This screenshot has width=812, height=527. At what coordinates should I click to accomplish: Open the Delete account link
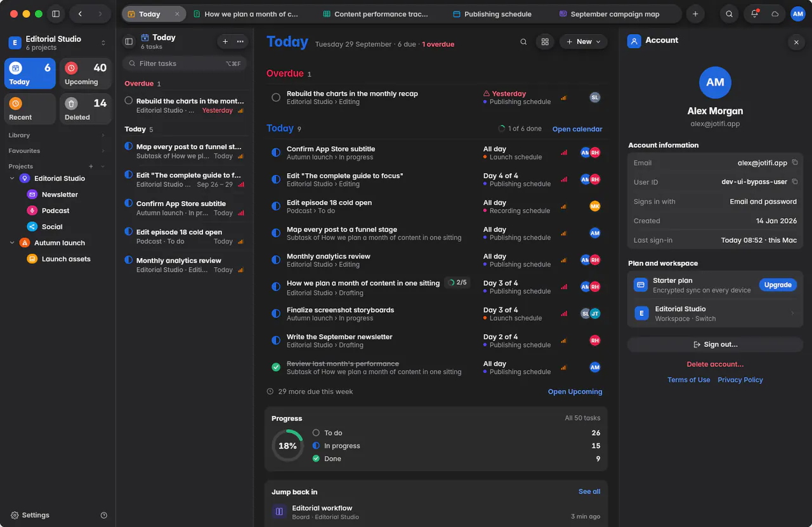click(715, 364)
